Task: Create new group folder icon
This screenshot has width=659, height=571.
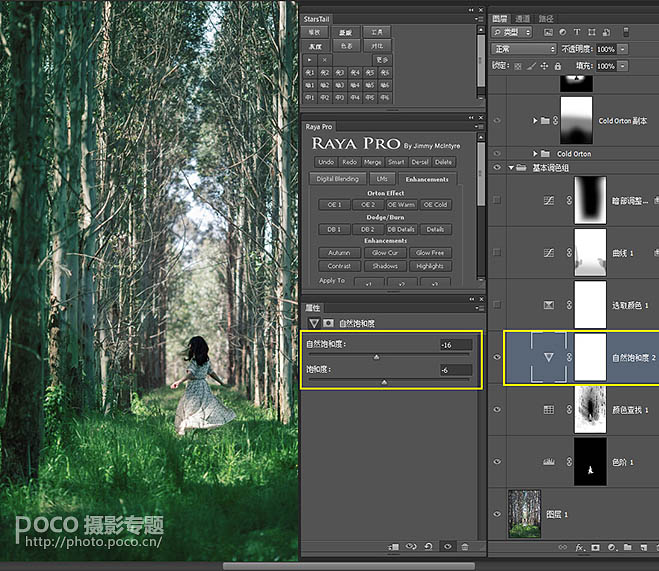Action: (627, 547)
